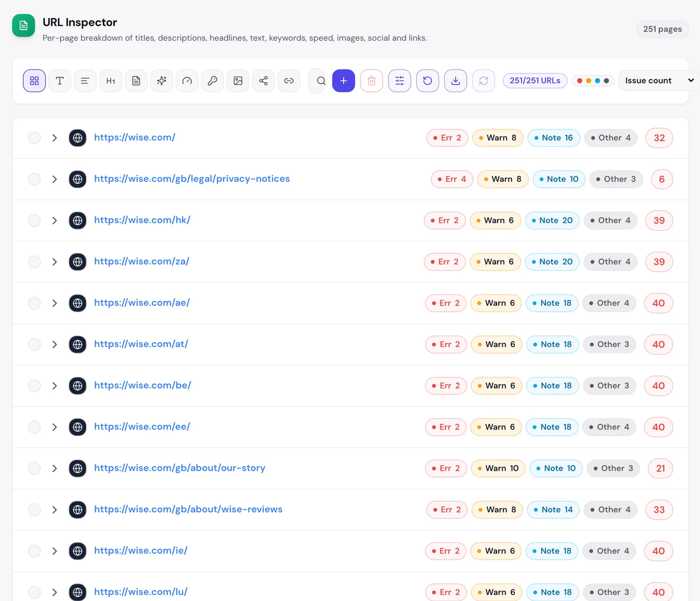700x601 pixels.
Task: Open the text document tab icon
Action: click(x=136, y=81)
